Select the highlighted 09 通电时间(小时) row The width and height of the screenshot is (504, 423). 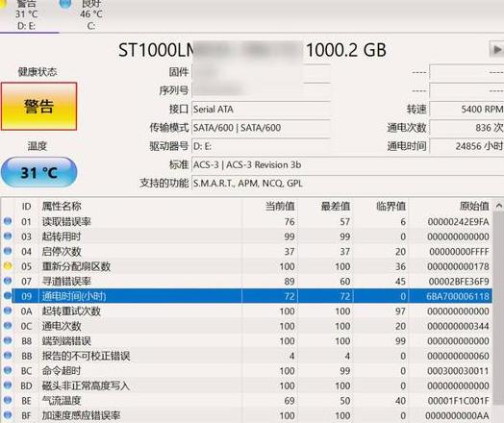tap(247, 296)
